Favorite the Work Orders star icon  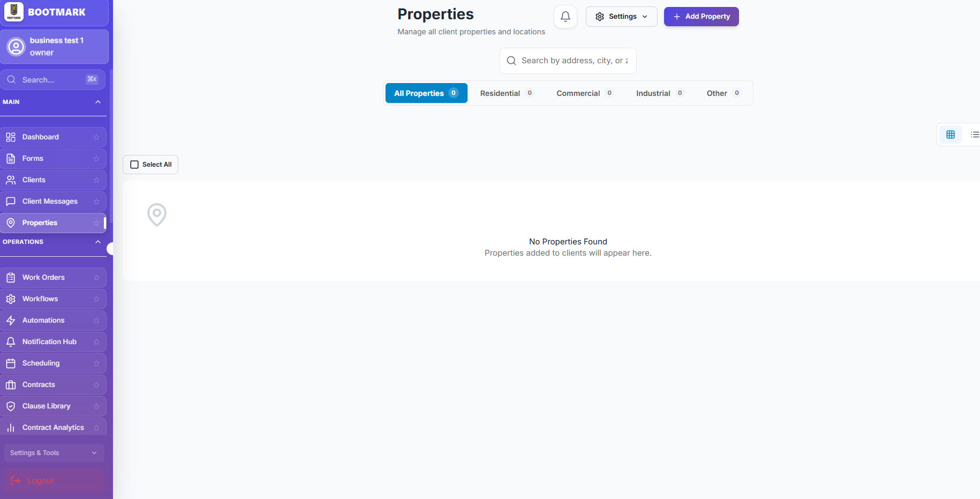pos(96,278)
